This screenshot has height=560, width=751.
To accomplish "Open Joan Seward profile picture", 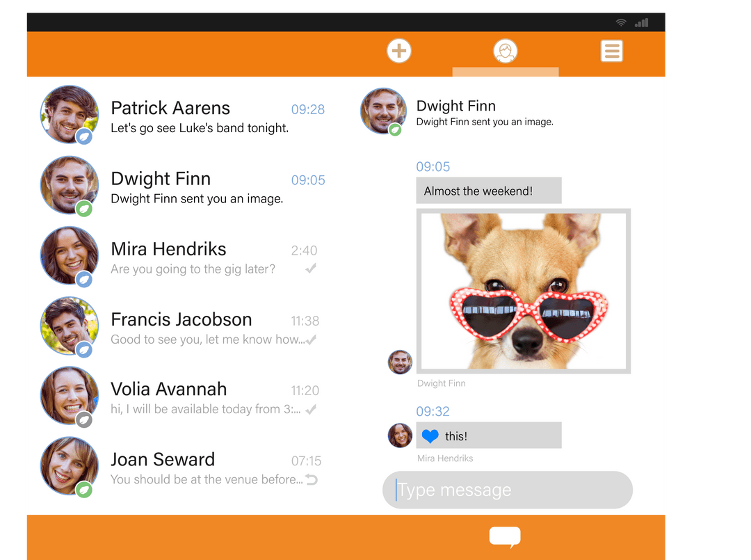I will [70, 465].
